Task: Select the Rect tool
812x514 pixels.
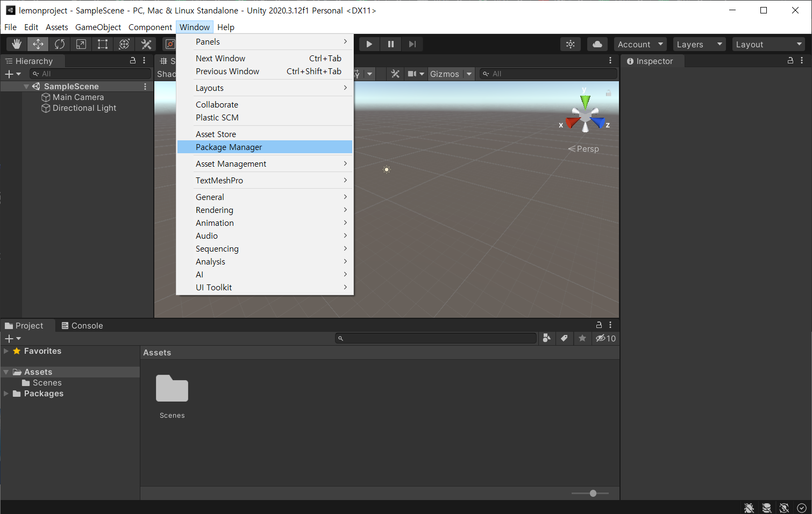Action: click(x=103, y=44)
